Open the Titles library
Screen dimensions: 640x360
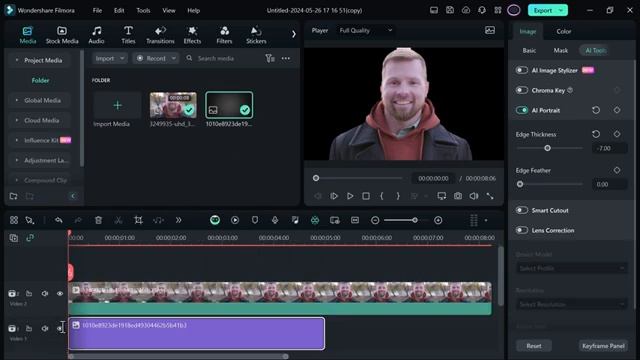tap(128, 35)
